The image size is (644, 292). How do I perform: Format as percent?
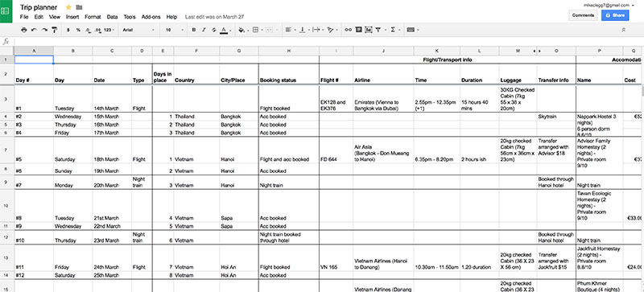point(78,30)
